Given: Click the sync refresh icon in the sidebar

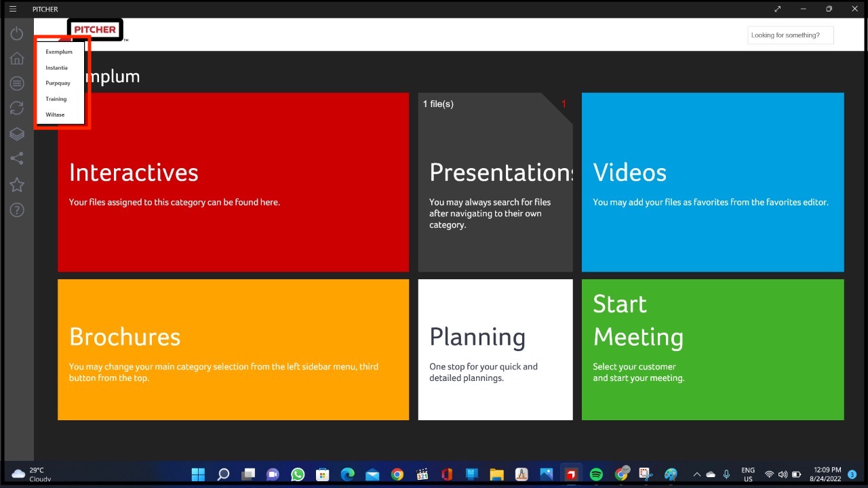Looking at the screenshot, I should pyautogui.click(x=16, y=108).
